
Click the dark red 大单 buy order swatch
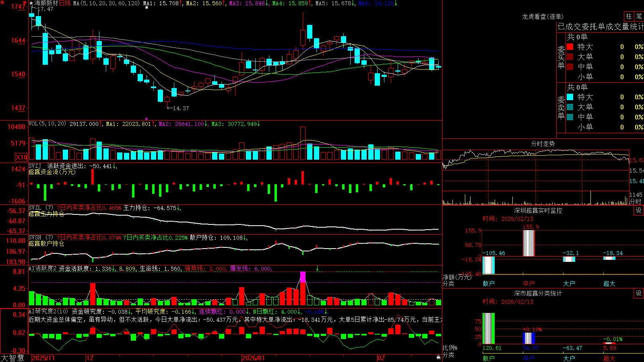point(570,57)
